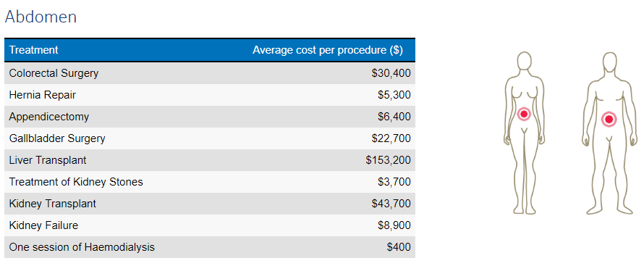Click the female body outline figure
The height and width of the screenshot is (266, 644).
point(524,133)
